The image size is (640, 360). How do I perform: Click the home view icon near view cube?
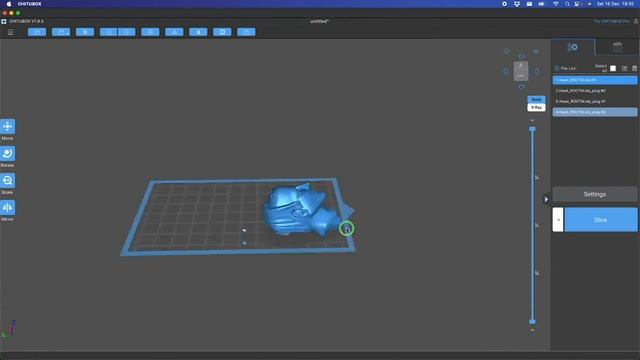pos(507,51)
